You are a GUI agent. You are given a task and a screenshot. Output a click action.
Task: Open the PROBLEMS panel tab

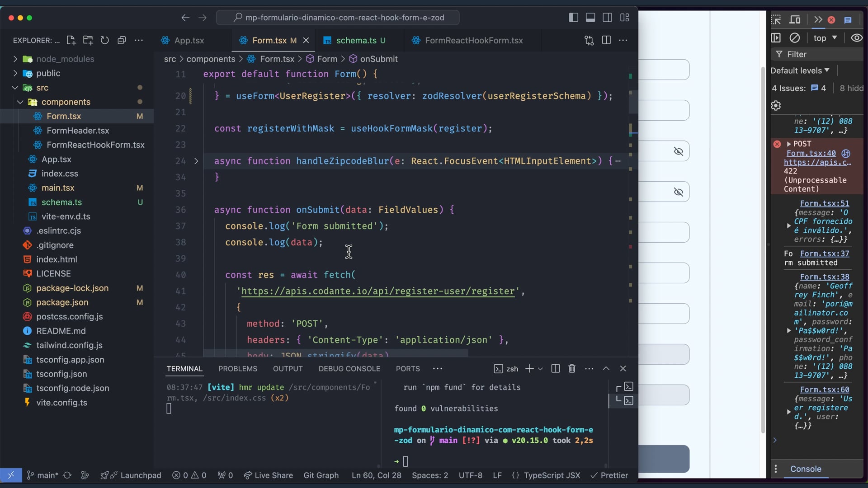click(x=238, y=369)
